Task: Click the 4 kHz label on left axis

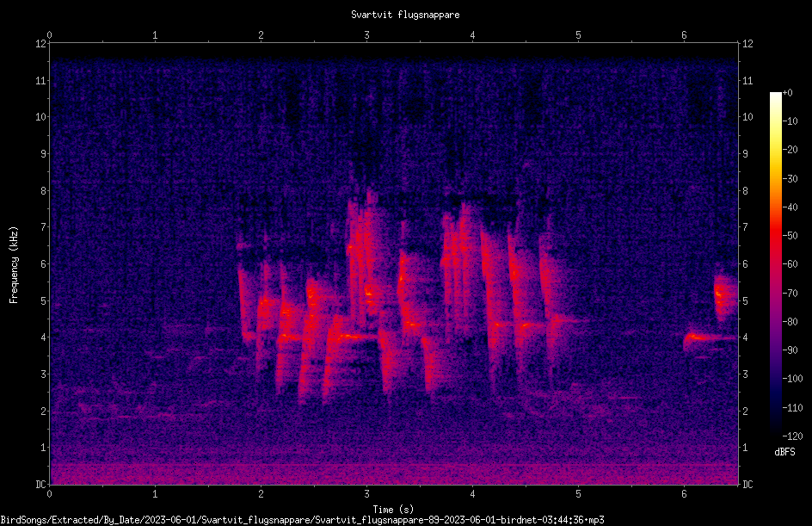Action: tap(44, 337)
